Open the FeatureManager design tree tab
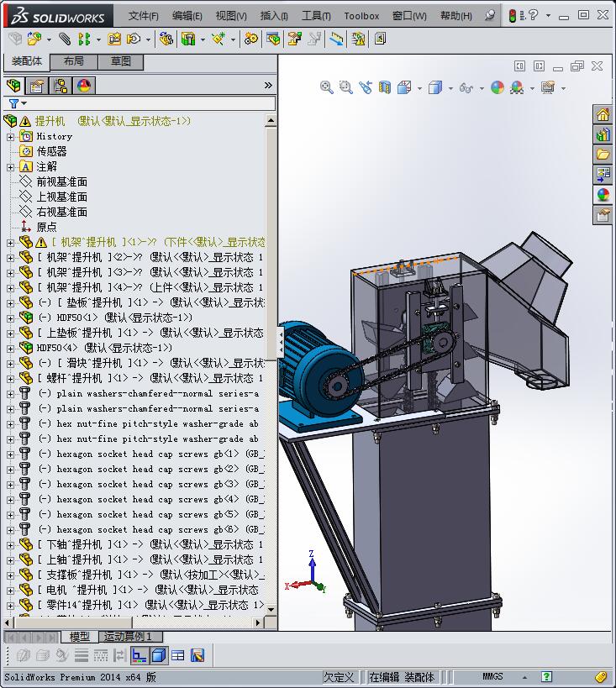The height and width of the screenshot is (688, 616). pos(13,85)
